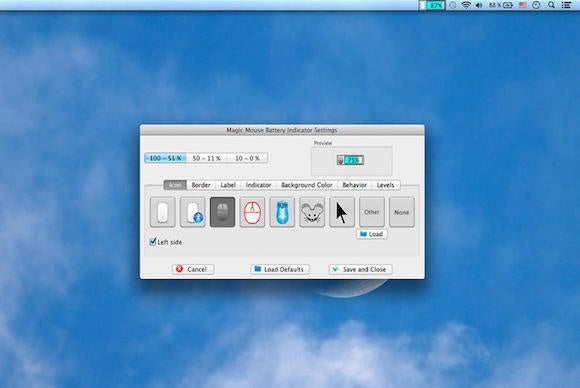Open the Notification Center list icon
Screen dimensions: 580x388
point(566,5)
